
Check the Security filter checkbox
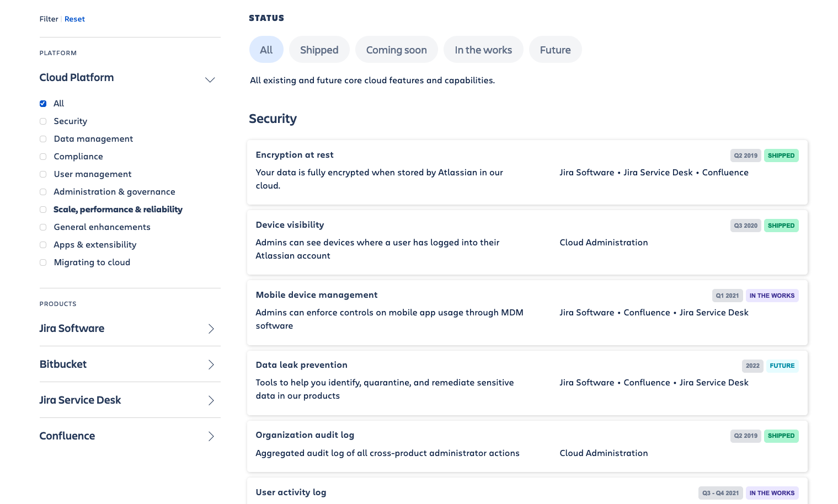(43, 121)
